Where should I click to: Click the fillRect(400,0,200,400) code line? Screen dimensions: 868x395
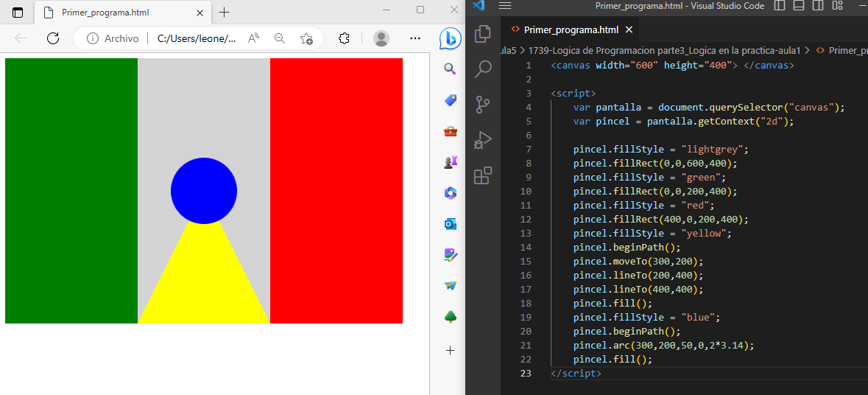661,220
